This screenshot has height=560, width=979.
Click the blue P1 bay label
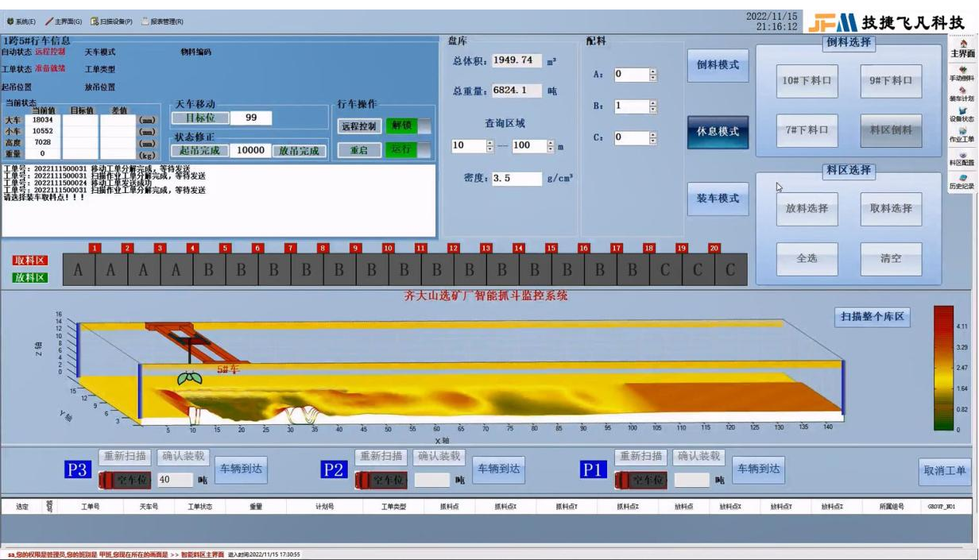pyautogui.click(x=593, y=469)
